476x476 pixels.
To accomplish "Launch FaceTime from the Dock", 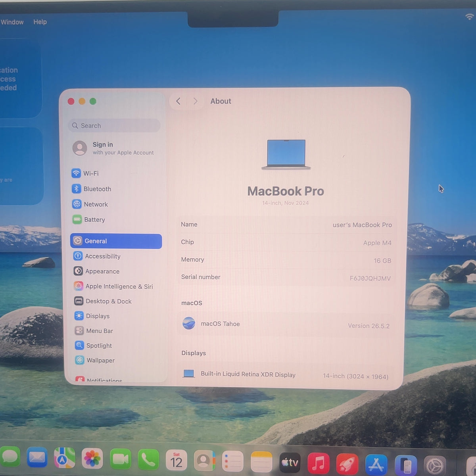I will pyautogui.click(x=121, y=459).
